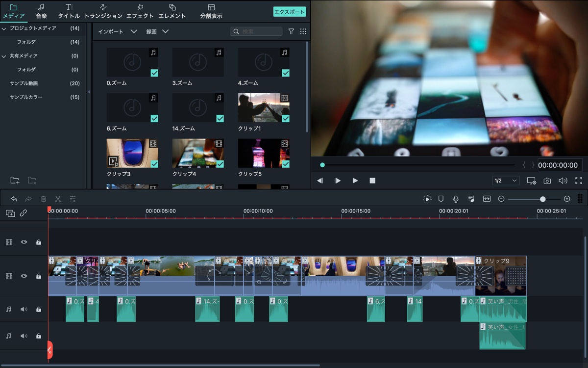Click the undo arrow in timeline toolbar
Screen dimensions: 588x368
pyautogui.click(x=14, y=199)
